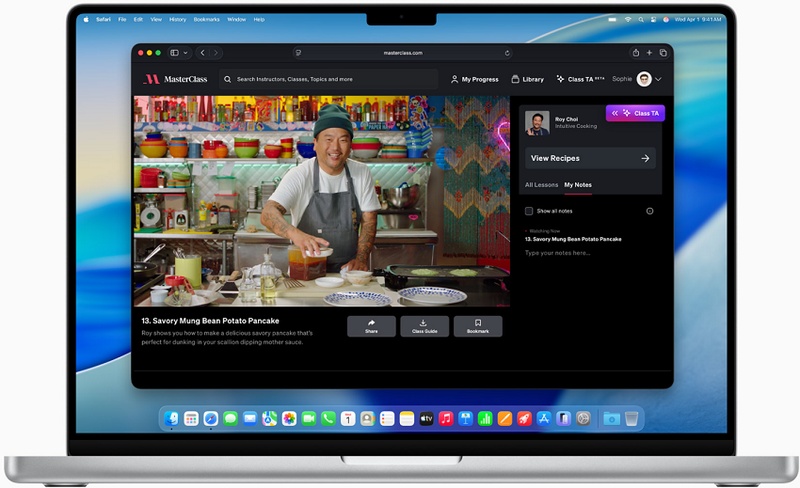Open Apple TV from the dock
The width and height of the screenshot is (800, 488).
click(426, 419)
